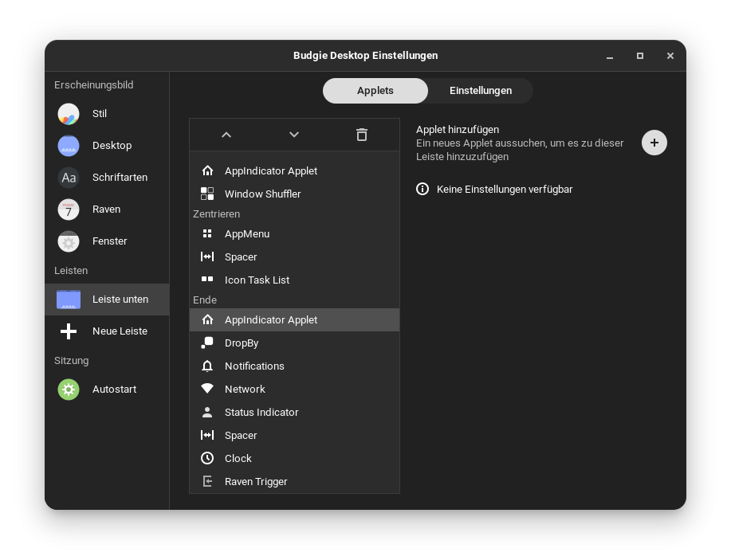731x560 pixels.
Task: Open Fenster settings page
Action: pos(107,241)
